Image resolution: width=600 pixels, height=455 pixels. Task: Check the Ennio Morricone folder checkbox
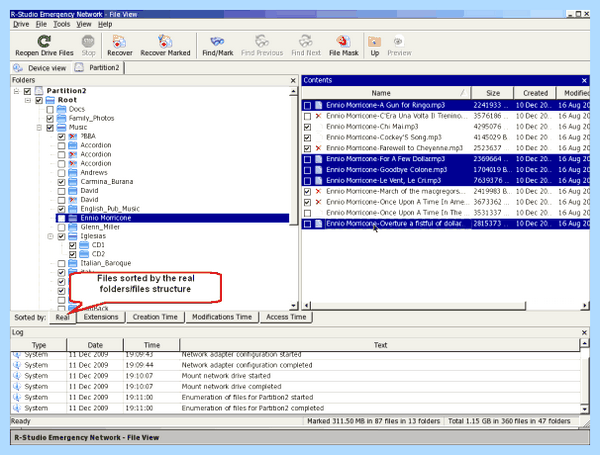61,218
